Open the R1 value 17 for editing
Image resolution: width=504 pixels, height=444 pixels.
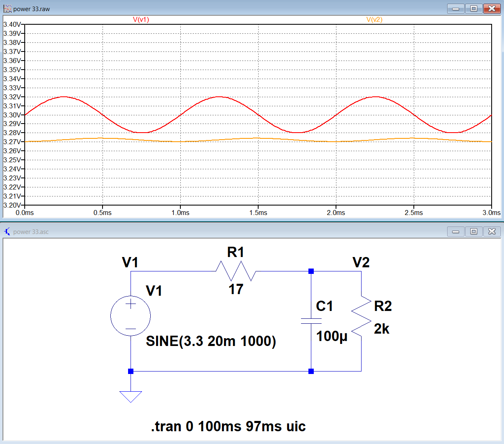[237, 290]
